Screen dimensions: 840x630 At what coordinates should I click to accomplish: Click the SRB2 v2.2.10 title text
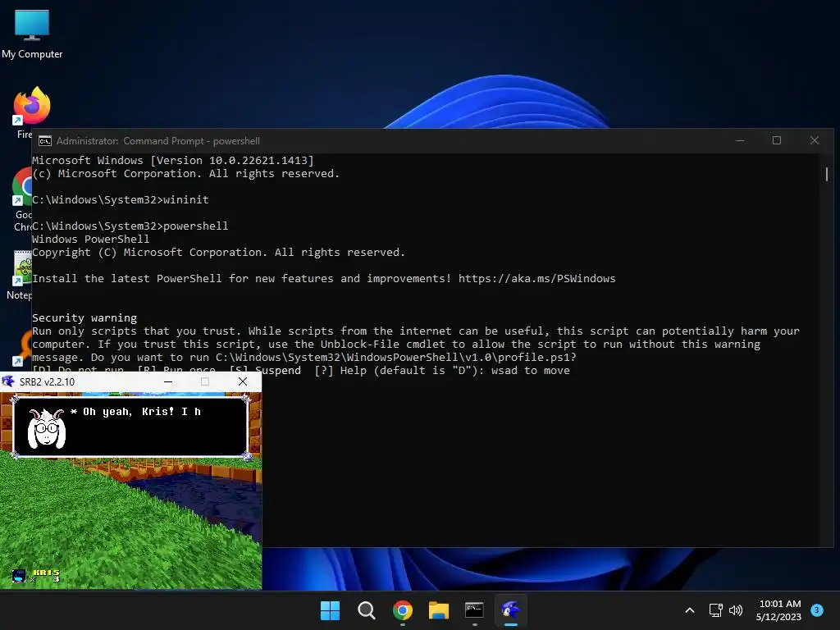tap(47, 382)
